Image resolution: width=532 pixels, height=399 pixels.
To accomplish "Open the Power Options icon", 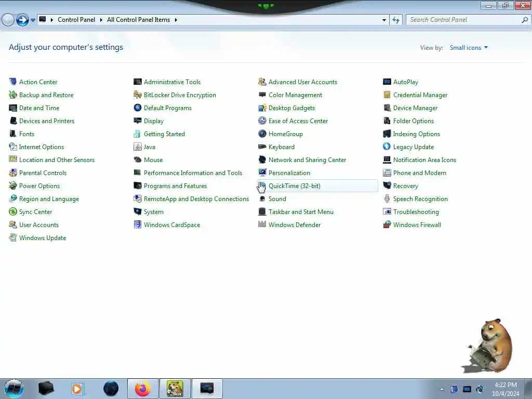I will click(13, 185).
